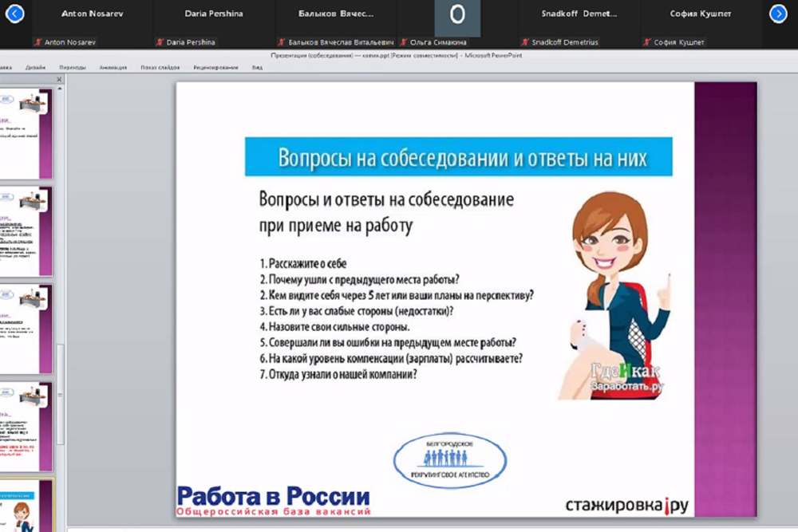Screen dimensions: 798x532
Task: Click muted mic icon next to Anton Nosarev
Action: point(38,42)
